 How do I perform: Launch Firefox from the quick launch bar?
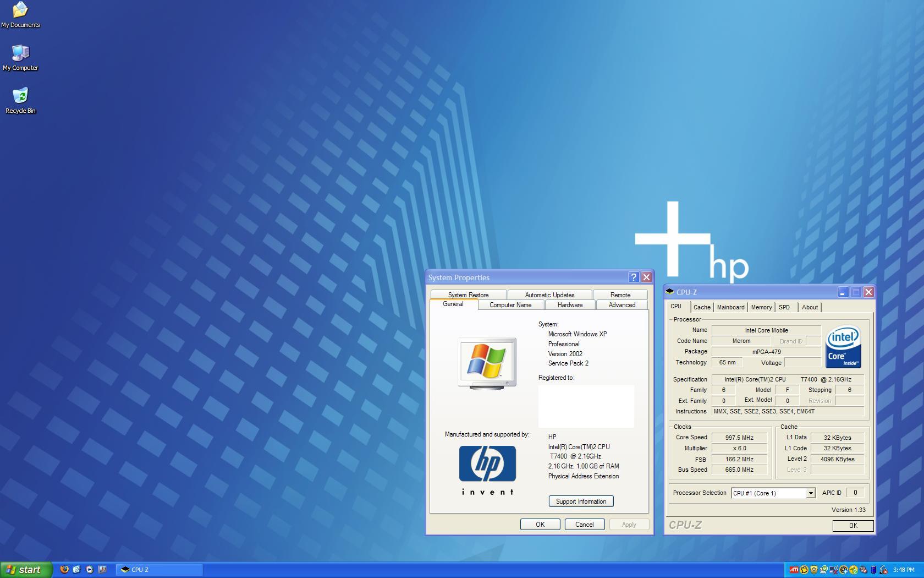(64, 570)
